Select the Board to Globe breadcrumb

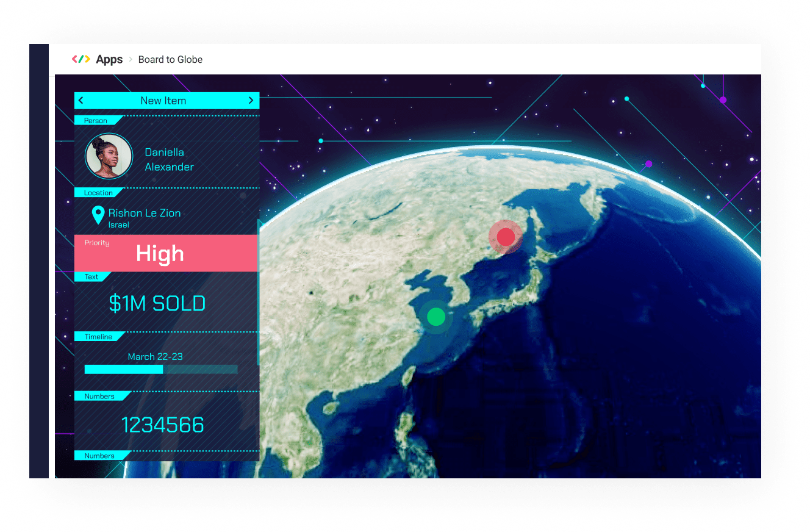tap(170, 59)
